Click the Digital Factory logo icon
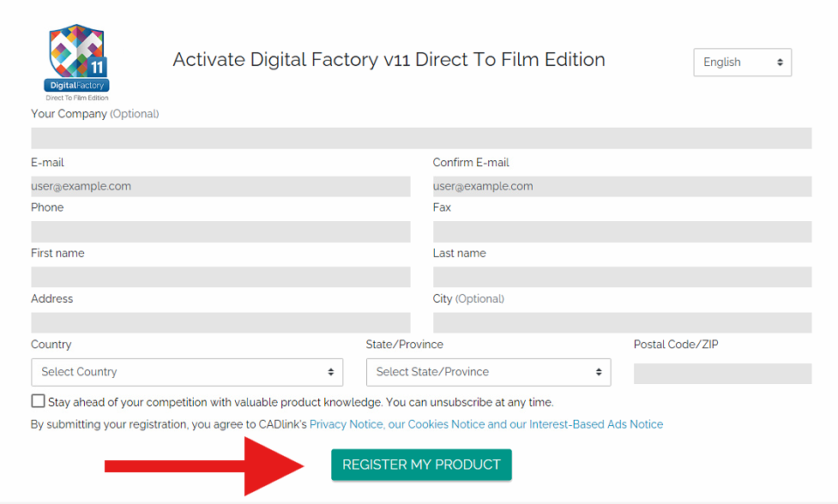Screen dimensions: 838x504 [76, 59]
